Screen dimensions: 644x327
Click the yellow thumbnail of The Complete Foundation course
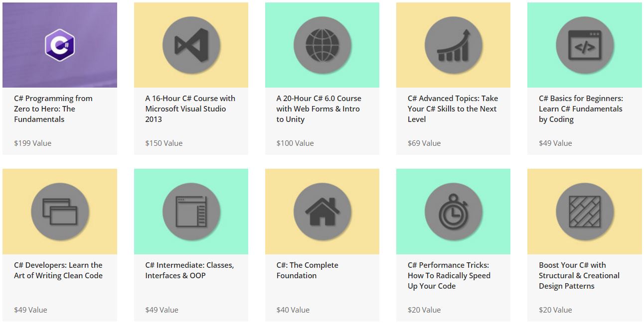[322, 211]
